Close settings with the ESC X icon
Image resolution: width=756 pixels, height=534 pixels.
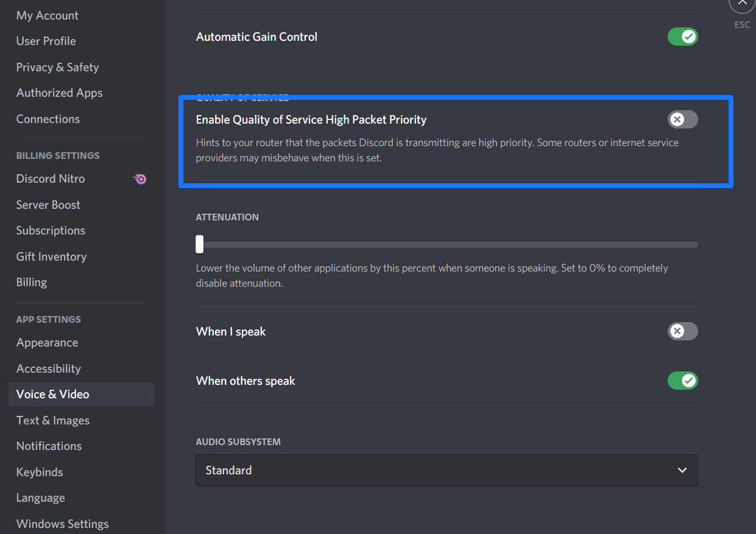click(x=741, y=4)
